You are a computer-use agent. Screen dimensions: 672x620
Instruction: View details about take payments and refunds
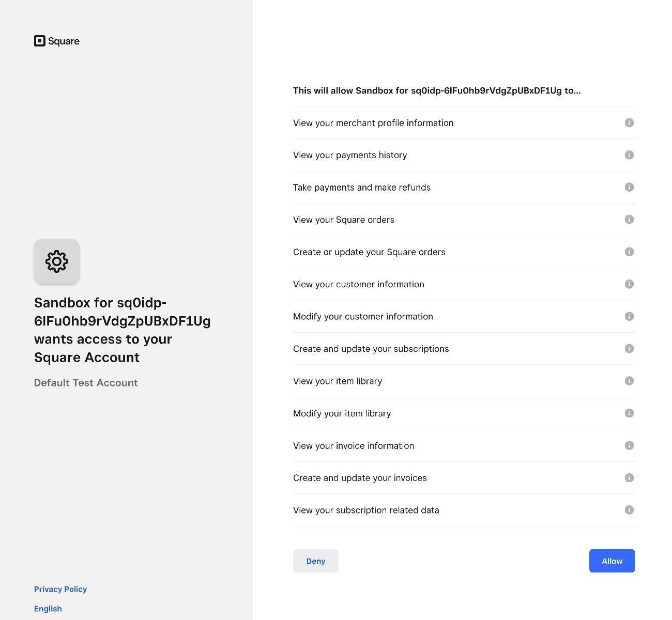pos(629,187)
